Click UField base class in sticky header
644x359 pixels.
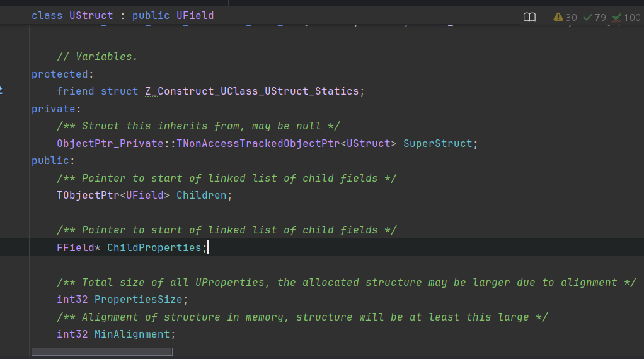(x=195, y=16)
